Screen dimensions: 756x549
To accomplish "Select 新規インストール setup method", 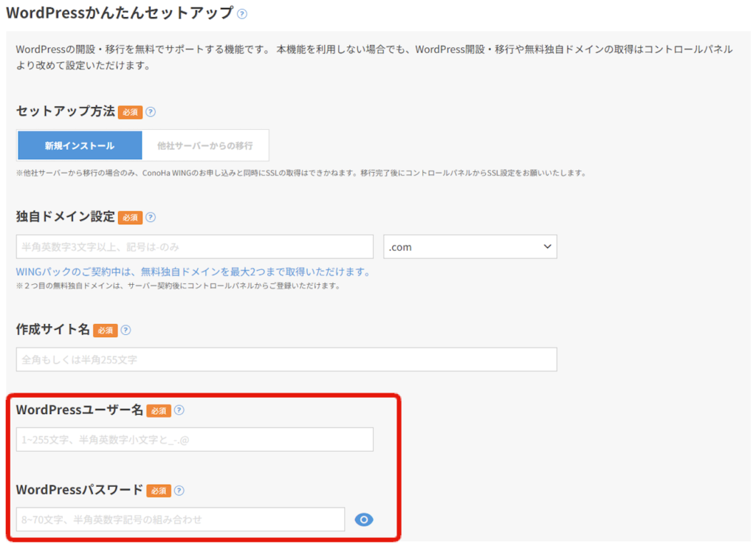I will [x=80, y=145].
